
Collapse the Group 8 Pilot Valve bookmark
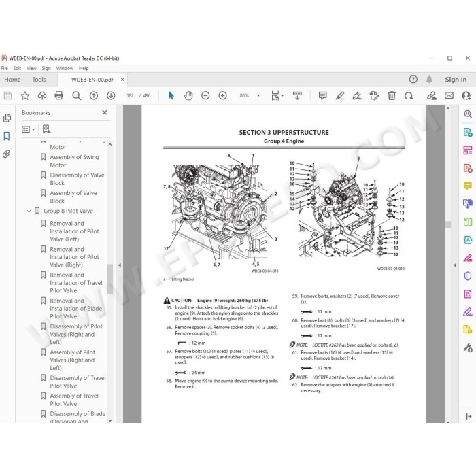pos(29,211)
